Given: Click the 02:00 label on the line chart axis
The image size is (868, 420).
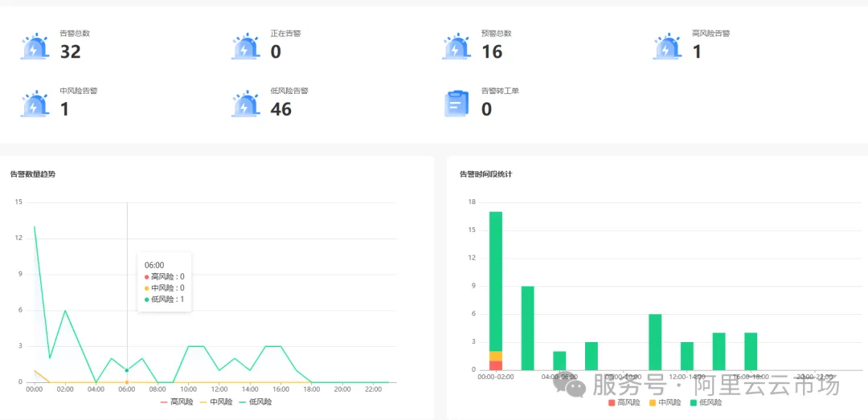Looking at the screenshot, I should click(x=65, y=389).
